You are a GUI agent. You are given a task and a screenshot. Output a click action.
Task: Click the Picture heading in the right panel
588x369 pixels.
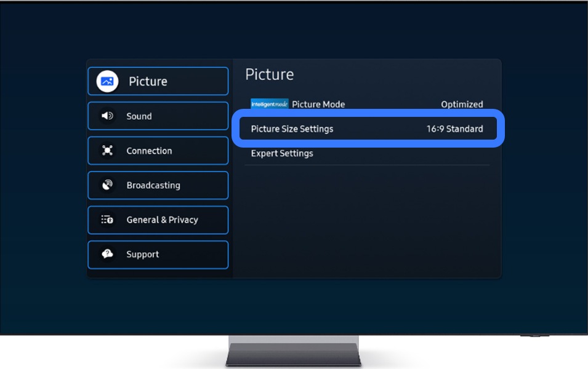(270, 74)
